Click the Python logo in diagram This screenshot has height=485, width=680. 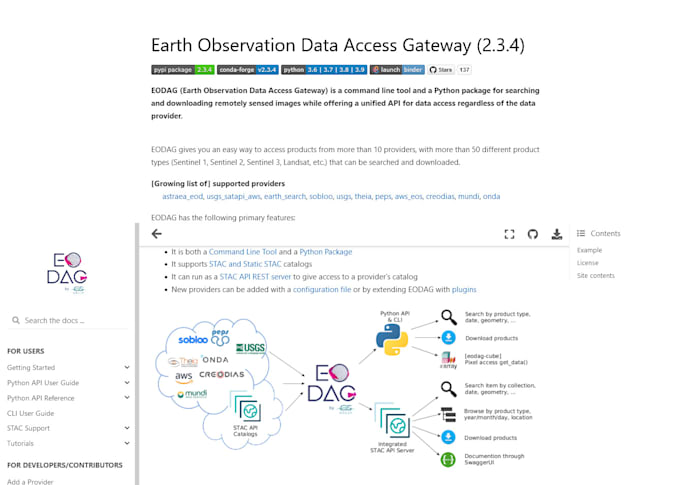point(392,340)
